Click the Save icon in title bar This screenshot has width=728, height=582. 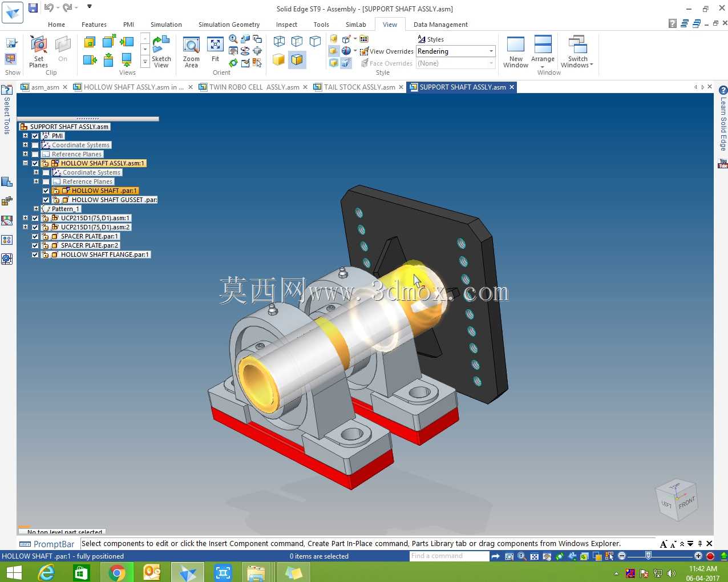click(x=33, y=7)
